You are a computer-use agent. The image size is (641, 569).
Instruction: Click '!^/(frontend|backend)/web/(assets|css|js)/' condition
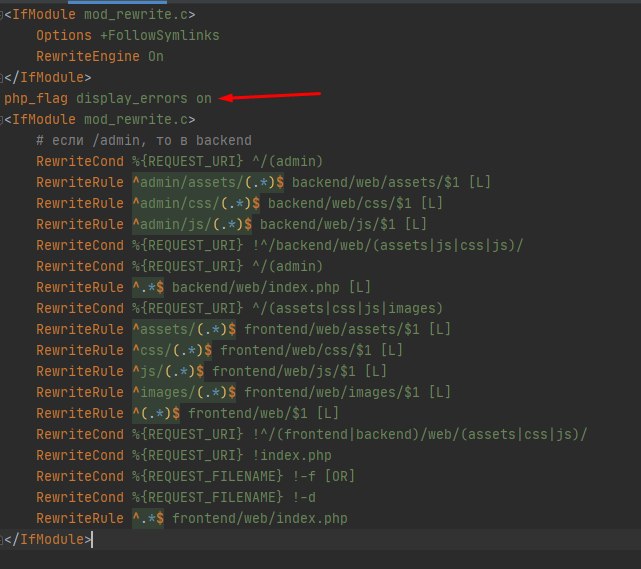coord(420,435)
